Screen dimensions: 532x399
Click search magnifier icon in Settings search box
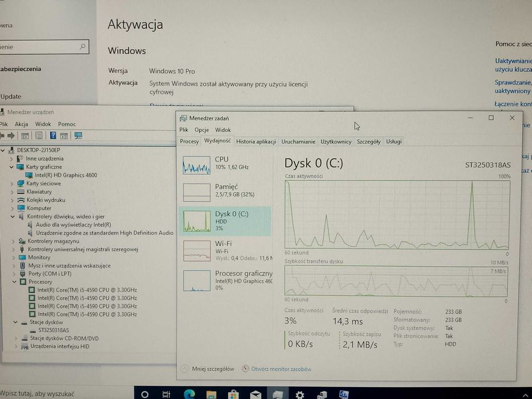(83, 47)
